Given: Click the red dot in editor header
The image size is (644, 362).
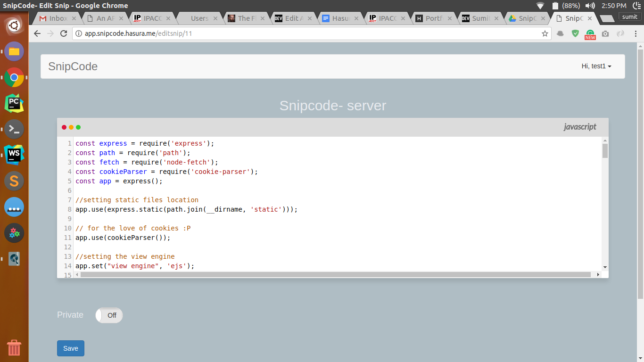Looking at the screenshot, I should [x=64, y=127].
